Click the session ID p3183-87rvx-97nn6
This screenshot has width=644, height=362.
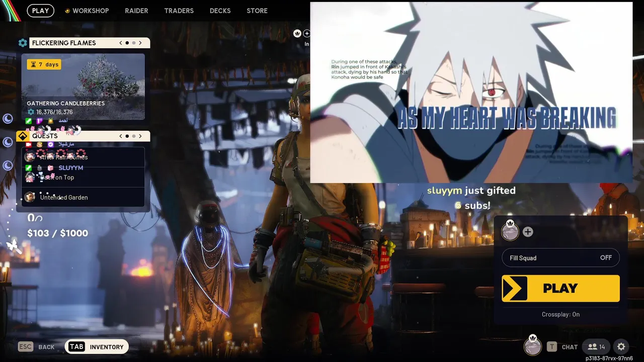[x=609, y=358]
